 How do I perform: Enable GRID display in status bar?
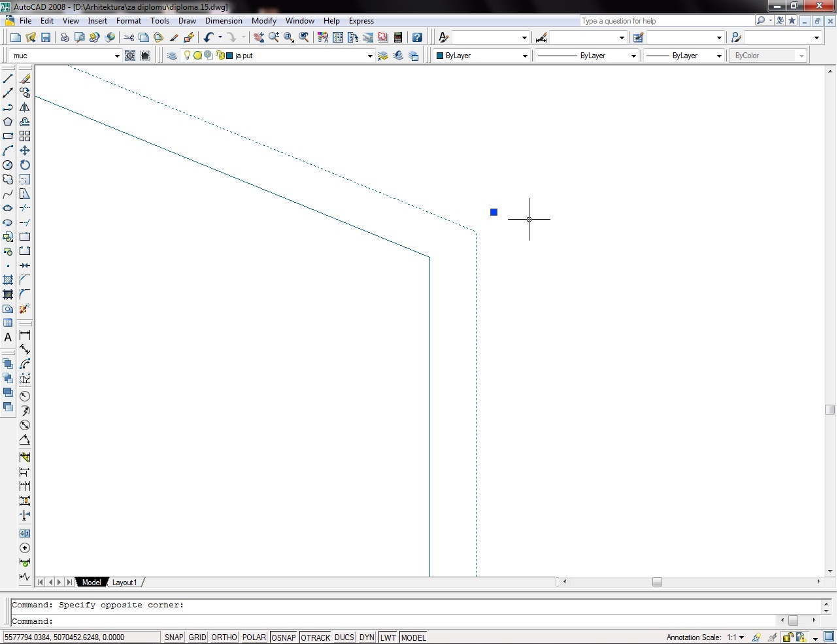(x=197, y=637)
